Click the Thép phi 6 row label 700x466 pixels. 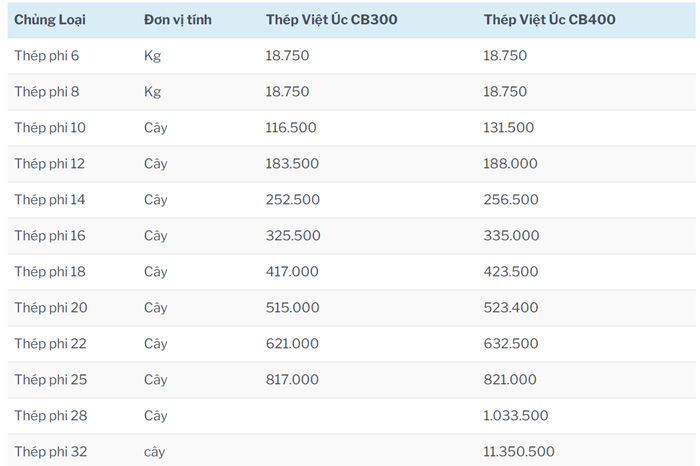[47, 56]
